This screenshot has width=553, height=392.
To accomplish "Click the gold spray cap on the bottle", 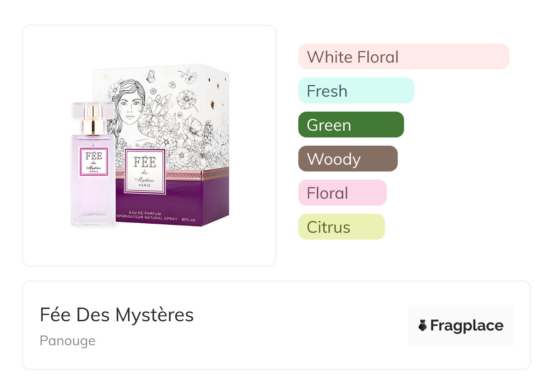I will point(93,120).
